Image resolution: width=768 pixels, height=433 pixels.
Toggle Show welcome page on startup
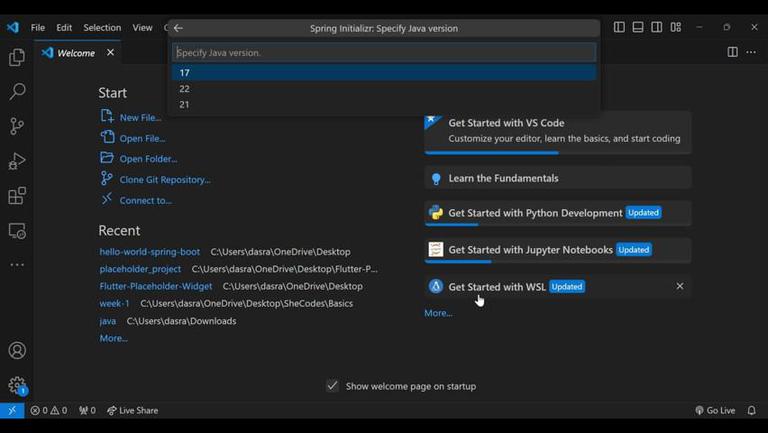(x=332, y=386)
